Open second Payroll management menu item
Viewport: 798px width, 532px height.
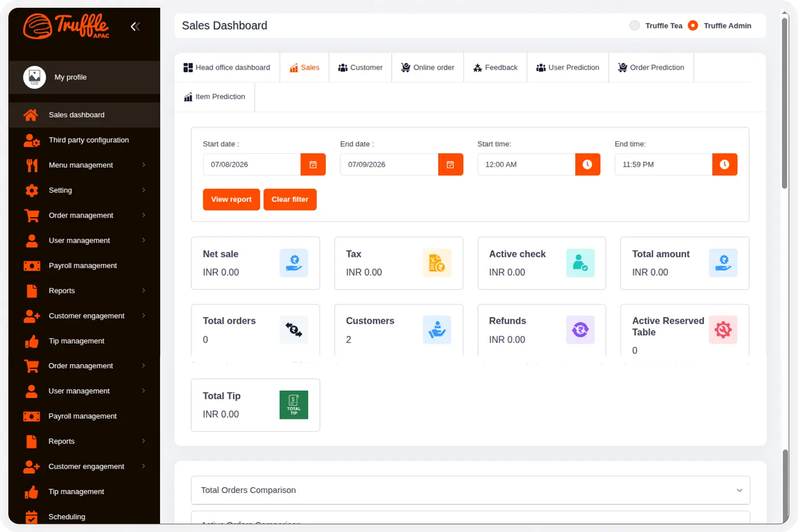tap(84, 416)
